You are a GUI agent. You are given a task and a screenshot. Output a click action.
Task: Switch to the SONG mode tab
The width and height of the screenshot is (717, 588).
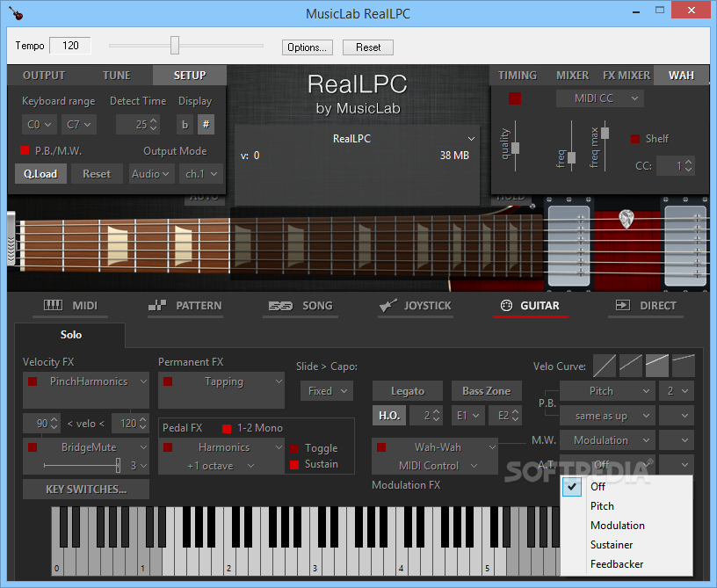coord(301,306)
